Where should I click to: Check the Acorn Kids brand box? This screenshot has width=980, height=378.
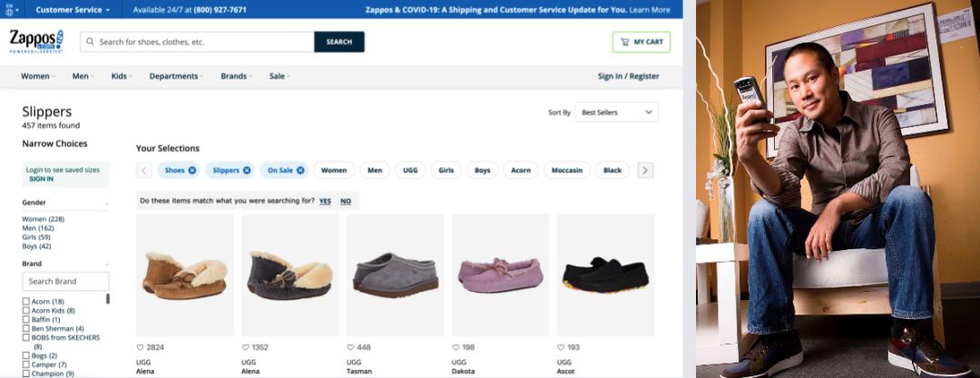coord(25,311)
